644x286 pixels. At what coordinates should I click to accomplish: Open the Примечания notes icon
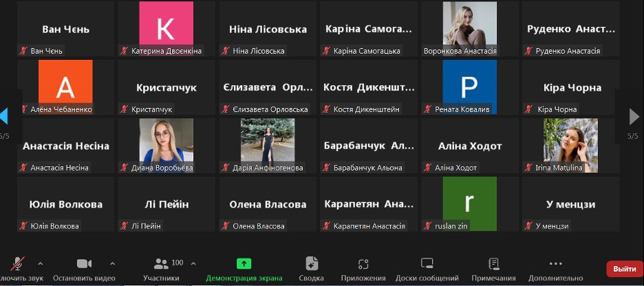click(493, 263)
